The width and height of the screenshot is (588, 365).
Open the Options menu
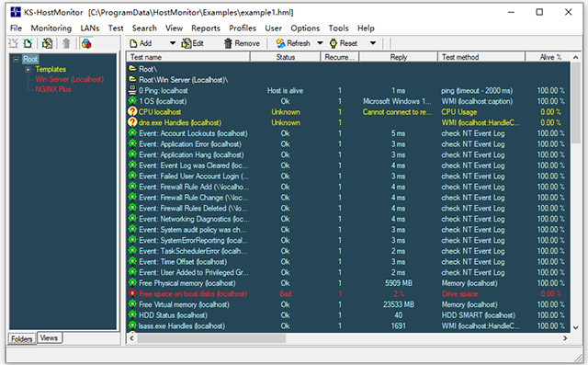point(305,29)
